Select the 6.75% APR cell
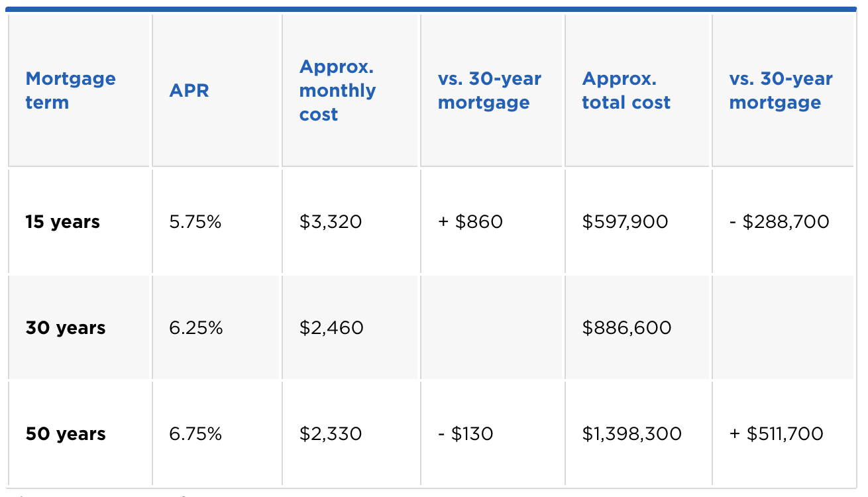 [x=195, y=434]
